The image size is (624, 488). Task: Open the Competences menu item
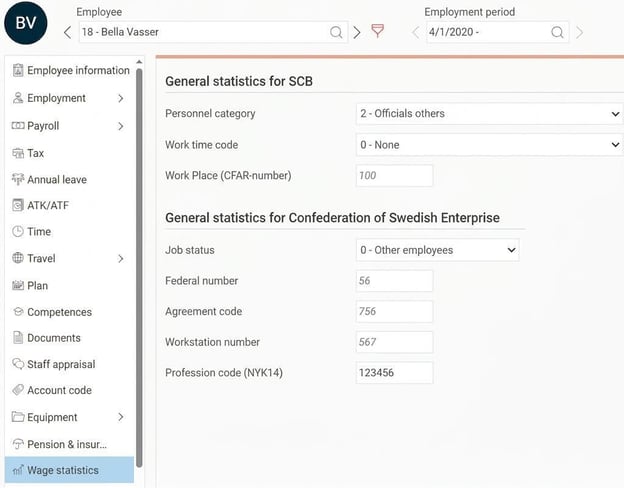click(x=70, y=312)
